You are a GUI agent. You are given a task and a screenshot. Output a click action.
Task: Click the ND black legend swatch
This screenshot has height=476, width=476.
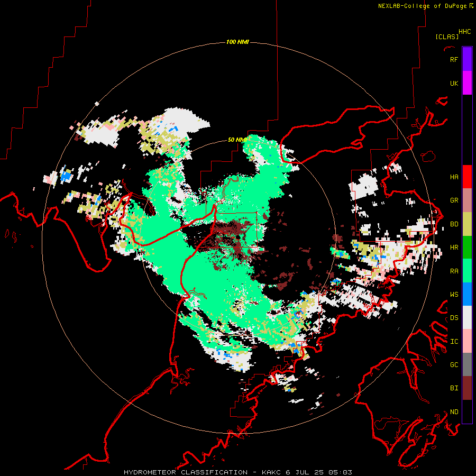(x=467, y=411)
